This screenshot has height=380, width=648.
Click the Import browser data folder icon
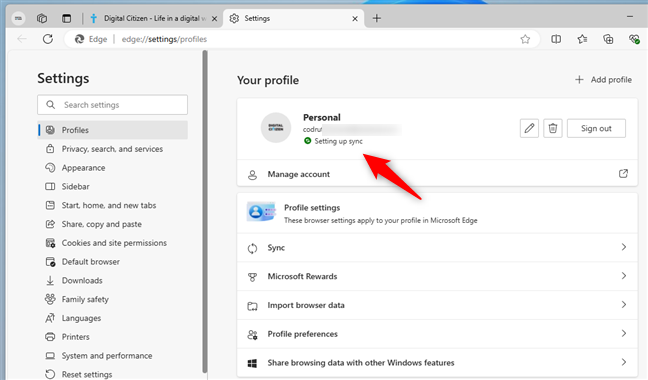252,306
